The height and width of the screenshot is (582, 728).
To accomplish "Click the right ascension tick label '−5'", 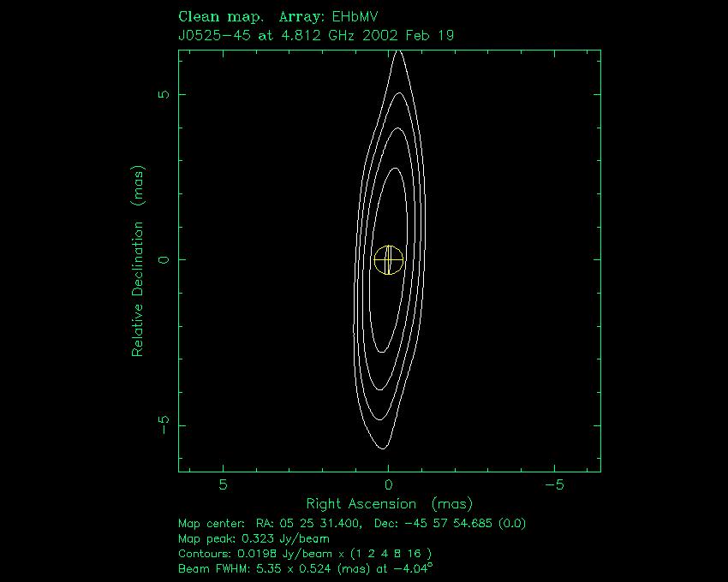I will pyautogui.click(x=554, y=484).
